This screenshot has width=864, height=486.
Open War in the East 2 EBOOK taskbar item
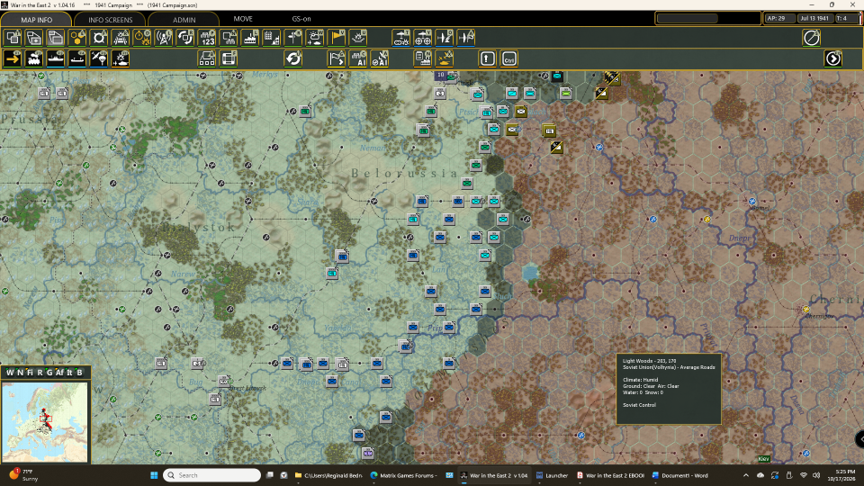click(x=611, y=475)
